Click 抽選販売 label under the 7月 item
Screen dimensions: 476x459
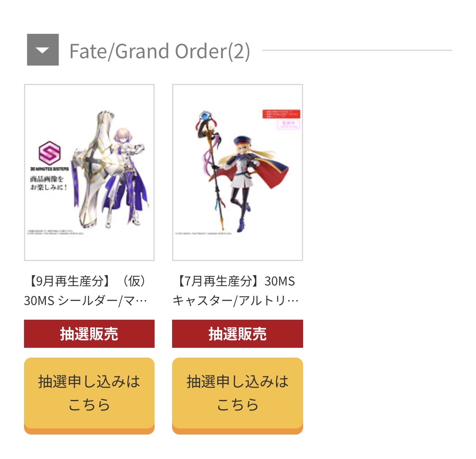coord(238,334)
